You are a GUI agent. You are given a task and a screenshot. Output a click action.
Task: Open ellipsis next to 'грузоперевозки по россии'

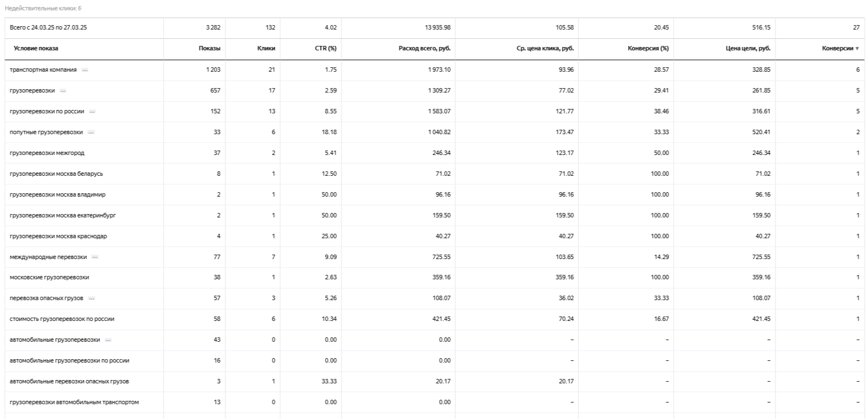coord(92,112)
